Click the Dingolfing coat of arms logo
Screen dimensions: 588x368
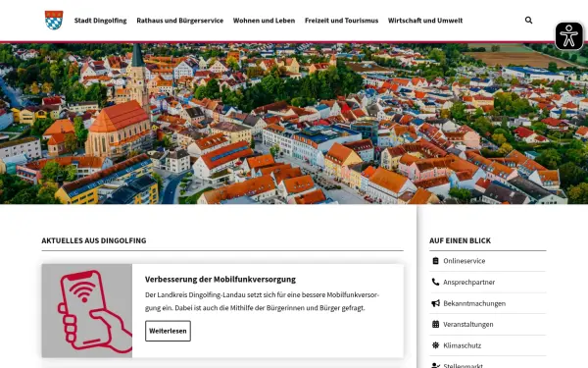pos(54,21)
